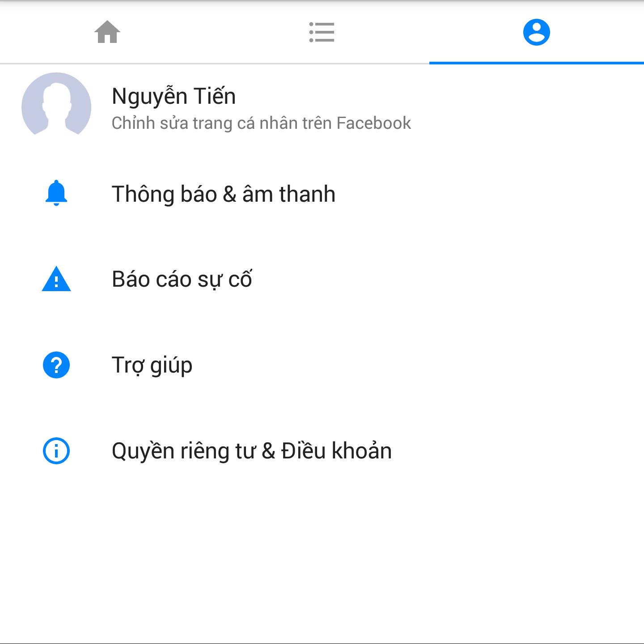644x644 pixels.
Task: Open the Home tab icon
Action: (107, 32)
